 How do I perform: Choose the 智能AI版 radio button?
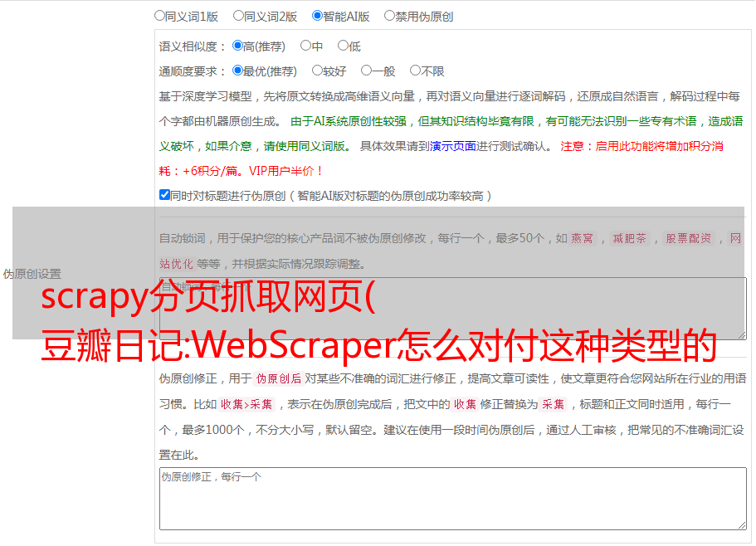point(317,16)
